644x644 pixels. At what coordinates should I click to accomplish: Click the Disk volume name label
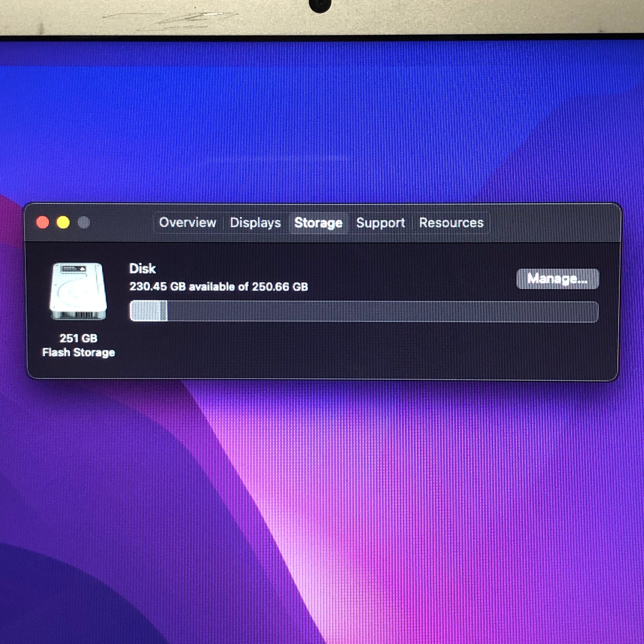tap(142, 269)
